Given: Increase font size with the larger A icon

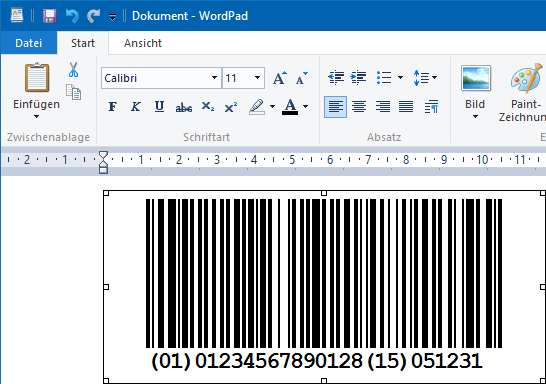Looking at the screenshot, I should pyautogui.click(x=280, y=78).
